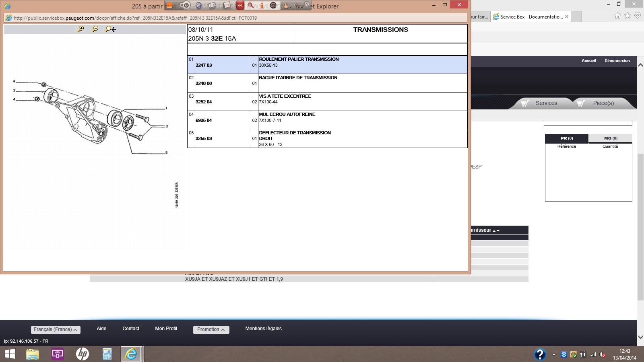Click the HP icon in the taskbar

pyautogui.click(x=83, y=354)
